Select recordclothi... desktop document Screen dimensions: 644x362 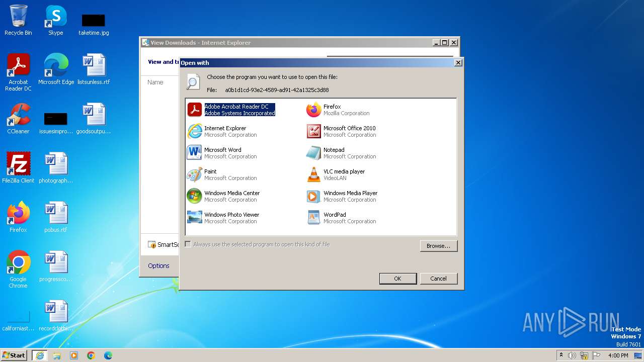56,316
